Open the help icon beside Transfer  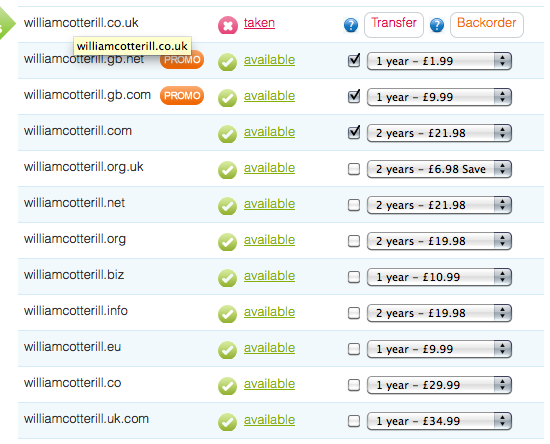pyautogui.click(x=351, y=25)
